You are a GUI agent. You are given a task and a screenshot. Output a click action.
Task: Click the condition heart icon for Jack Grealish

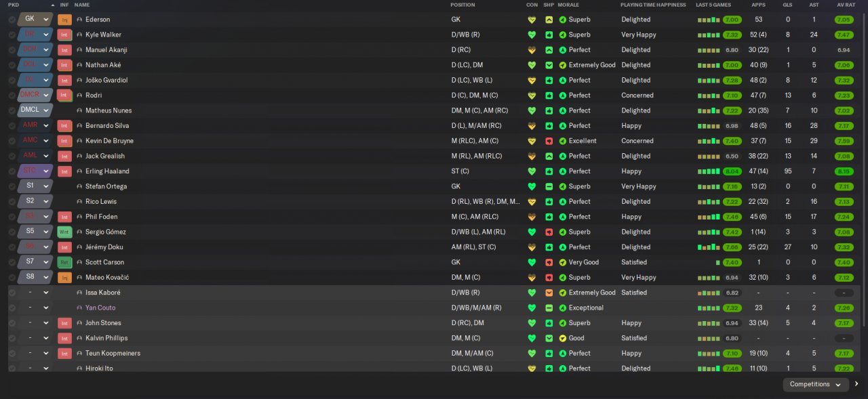[x=532, y=156]
